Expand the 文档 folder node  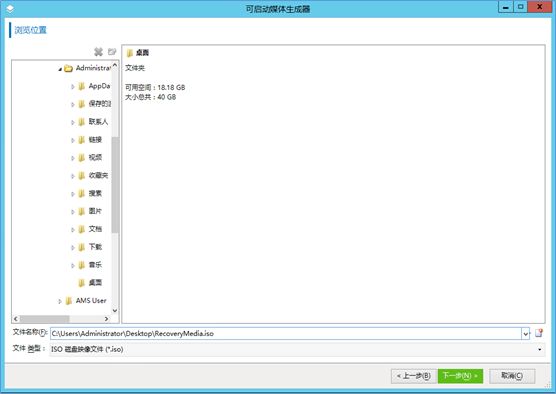coord(73,229)
